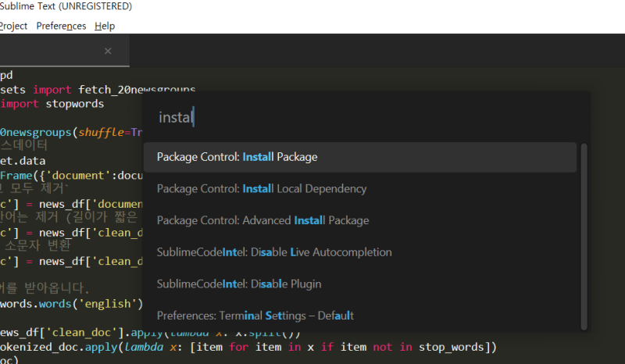Open the Preferences menu

click(x=61, y=26)
